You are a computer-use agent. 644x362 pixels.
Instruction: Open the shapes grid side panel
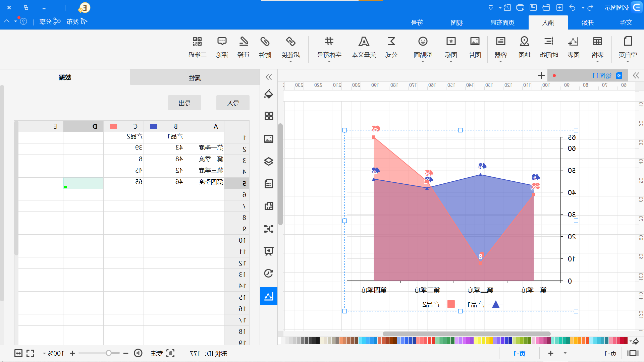tap(269, 116)
